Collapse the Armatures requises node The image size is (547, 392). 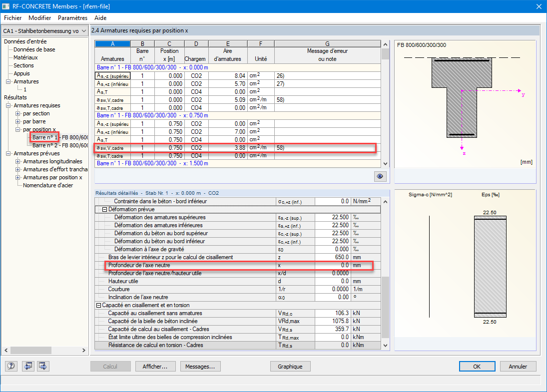point(8,106)
